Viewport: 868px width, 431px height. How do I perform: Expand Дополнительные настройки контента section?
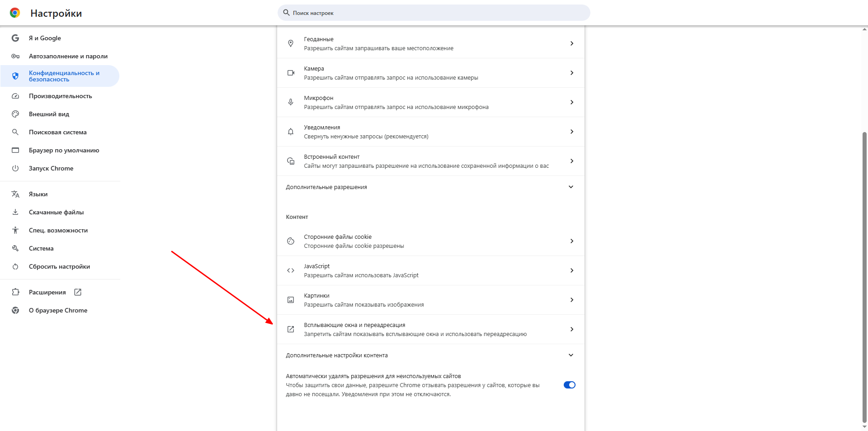tap(571, 355)
